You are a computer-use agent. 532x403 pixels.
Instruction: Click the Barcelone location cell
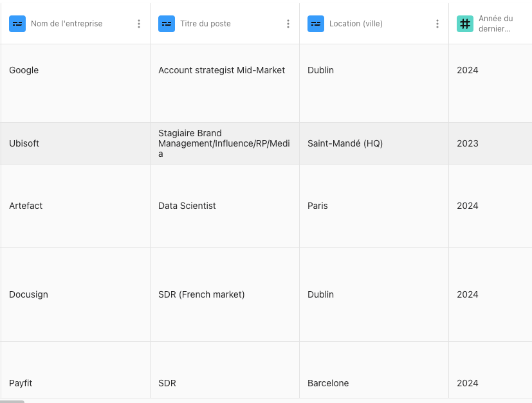[x=328, y=383]
